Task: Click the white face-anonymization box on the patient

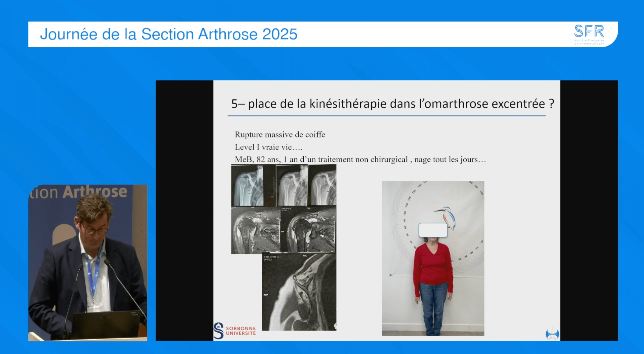Action: tap(433, 230)
